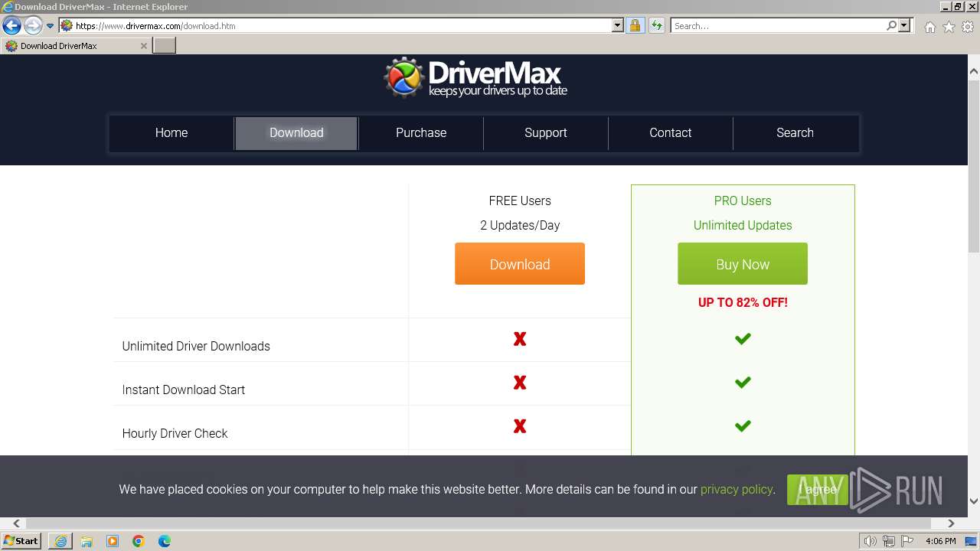This screenshot has height=551, width=980.
Task: Click red X for Unlimited Driver Downloads
Action: pyautogui.click(x=520, y=339)
